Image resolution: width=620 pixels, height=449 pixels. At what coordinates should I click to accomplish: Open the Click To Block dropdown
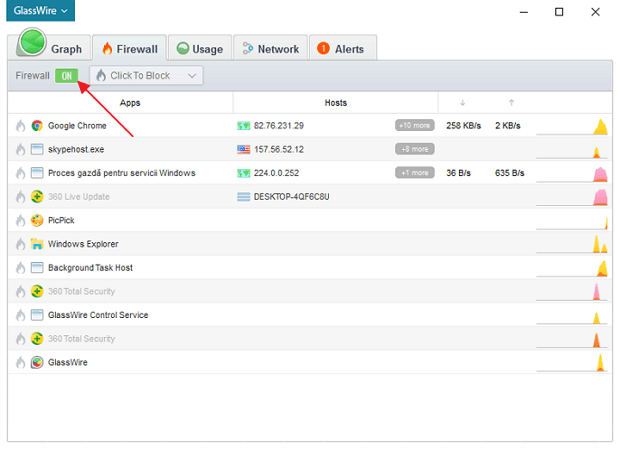[x=146, y=75]
